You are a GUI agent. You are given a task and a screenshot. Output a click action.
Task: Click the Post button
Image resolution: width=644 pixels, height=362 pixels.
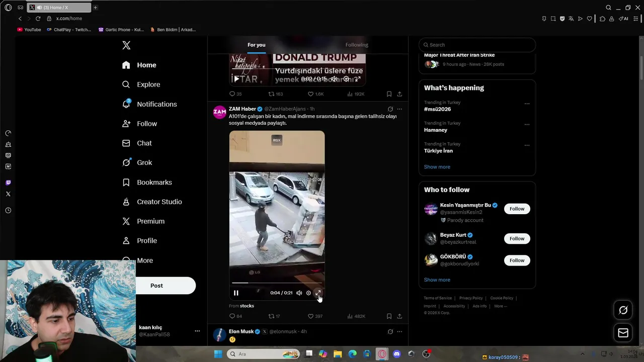click(x=156, y=286)
